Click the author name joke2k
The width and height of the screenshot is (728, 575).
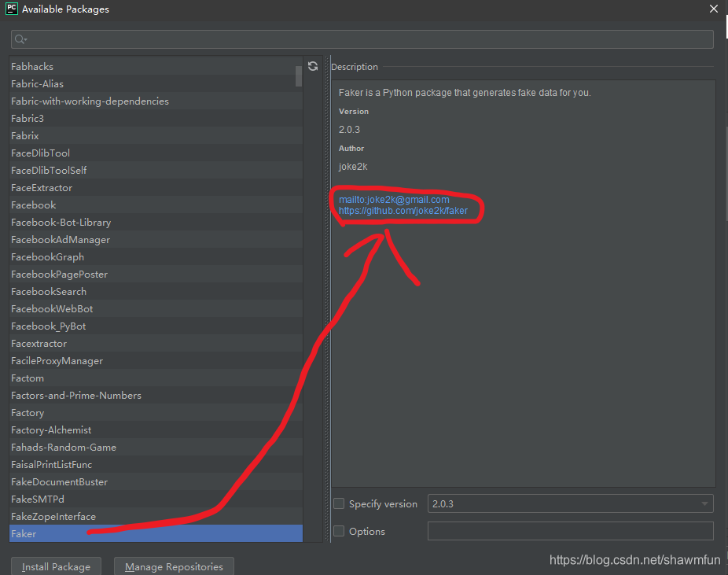coord(353,166)
